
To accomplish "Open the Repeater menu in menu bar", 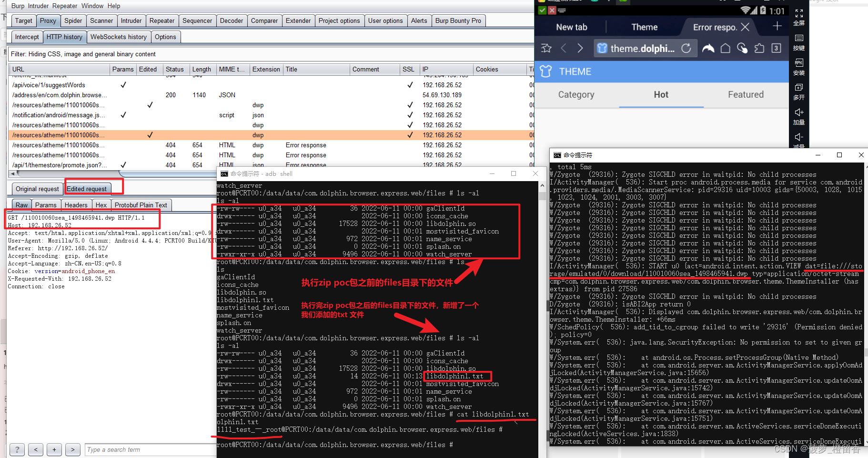I will click(65, 6).
